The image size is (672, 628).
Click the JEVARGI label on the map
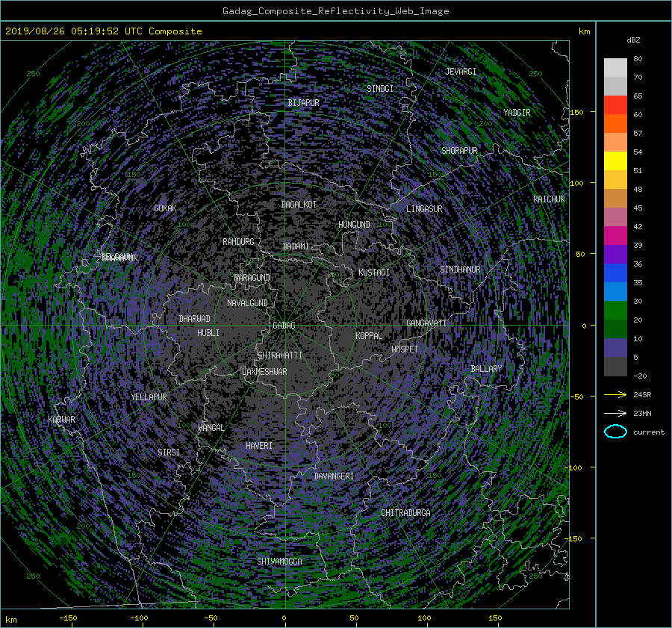460,72
